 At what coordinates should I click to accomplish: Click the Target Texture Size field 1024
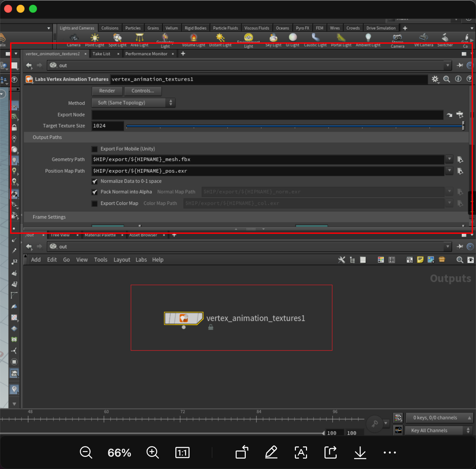(108, 126)
